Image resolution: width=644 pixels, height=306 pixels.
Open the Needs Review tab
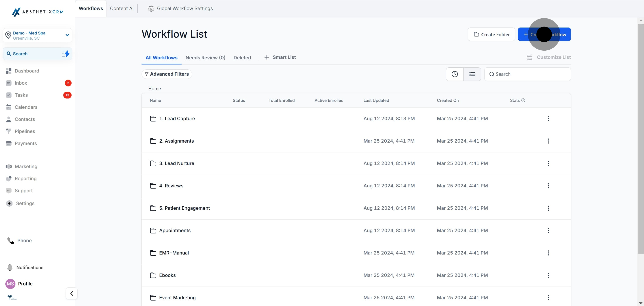point(205,57)
